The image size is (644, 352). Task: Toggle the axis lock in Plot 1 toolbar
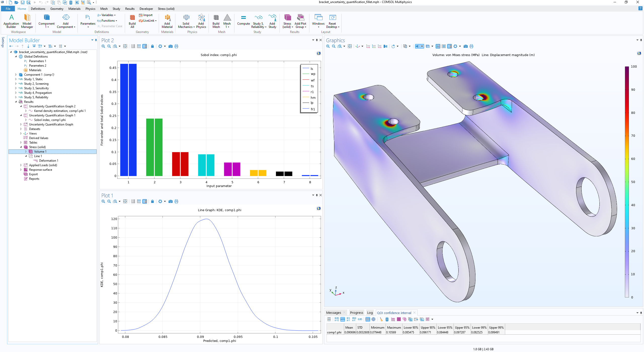(x=152, y=201)
